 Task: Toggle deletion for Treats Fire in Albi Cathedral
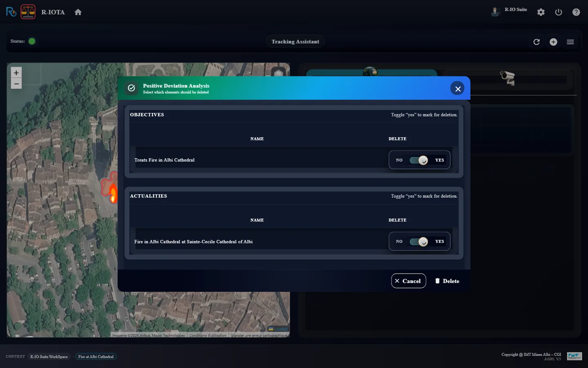coord(419,160)
